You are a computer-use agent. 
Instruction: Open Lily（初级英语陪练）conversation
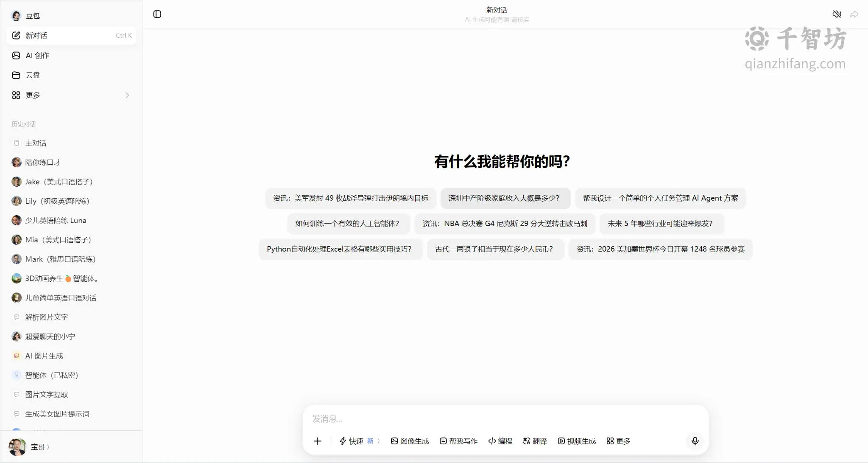(x=71, y=201)
